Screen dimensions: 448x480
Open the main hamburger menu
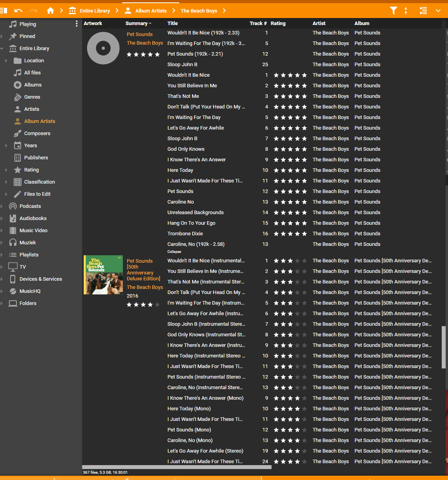[x=4, y=11]
